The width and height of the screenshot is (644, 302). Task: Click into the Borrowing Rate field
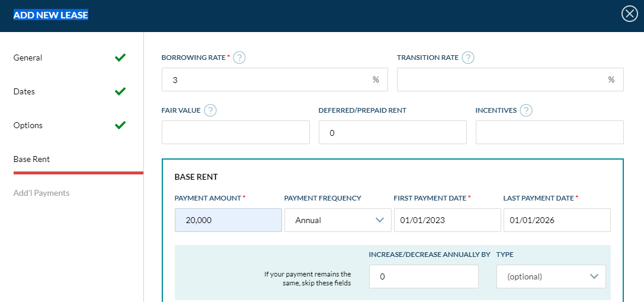pyautogui.click(x=267, y=80)
